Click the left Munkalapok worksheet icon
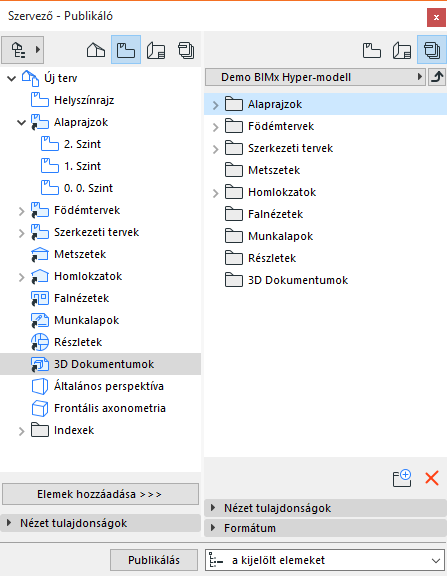Screen dimensions: 447x576 pos(40,320)
